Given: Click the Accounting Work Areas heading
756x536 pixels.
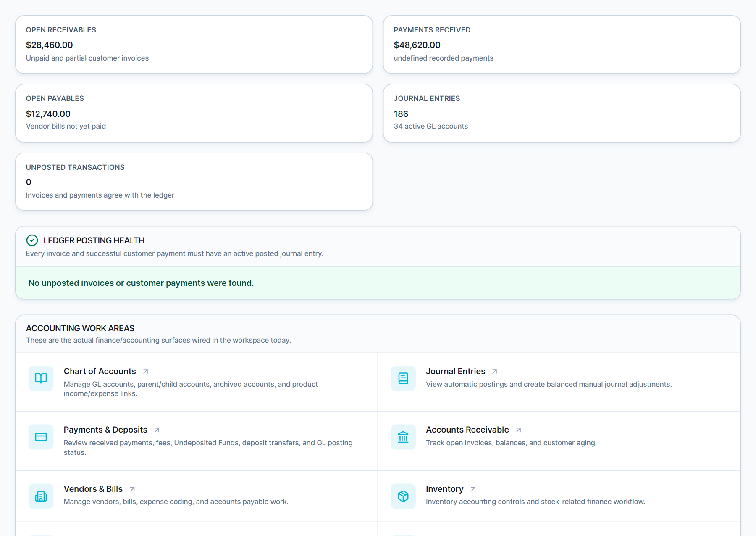Looking at the screenshot, I should point(80,328).
